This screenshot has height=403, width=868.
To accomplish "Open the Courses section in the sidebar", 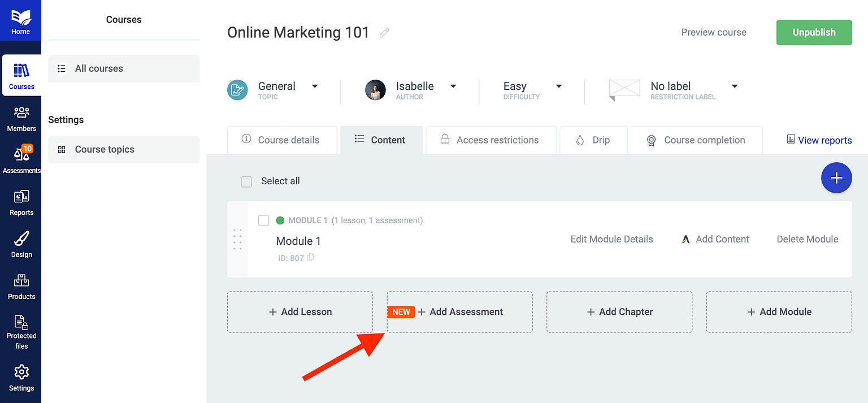I will tap(21, 75).
